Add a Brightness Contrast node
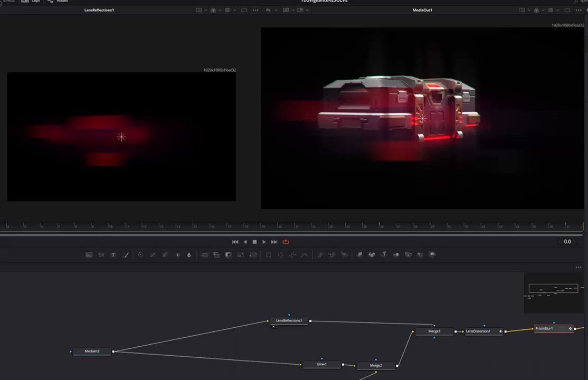588x380 pixels. pos(177,255)
